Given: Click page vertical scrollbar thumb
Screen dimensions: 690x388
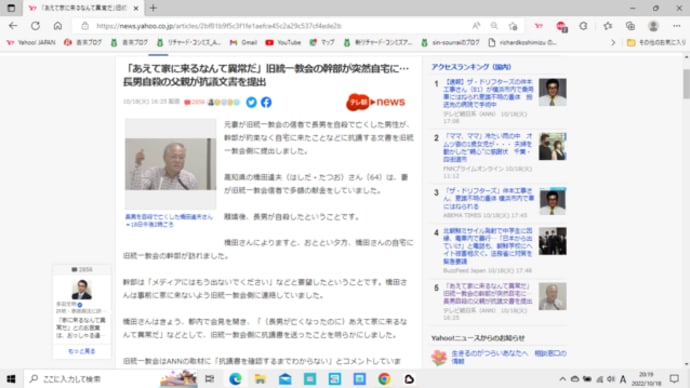Looking at the screenshot, I should (686, 84).
